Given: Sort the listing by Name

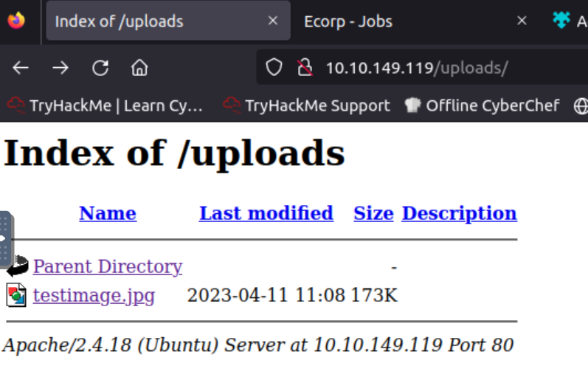Looking at the screenshot, I should (x=108, y=213).
